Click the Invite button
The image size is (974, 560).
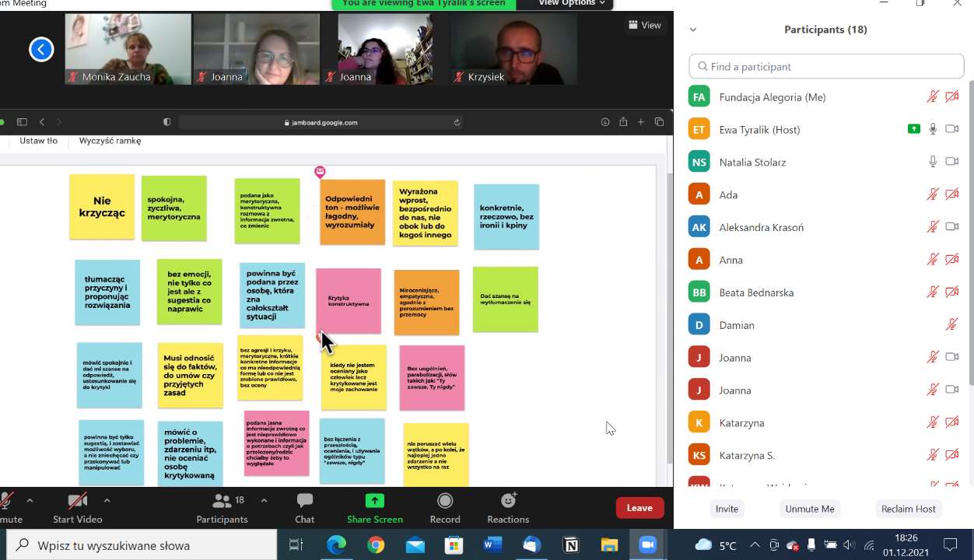tap(727, 509)
